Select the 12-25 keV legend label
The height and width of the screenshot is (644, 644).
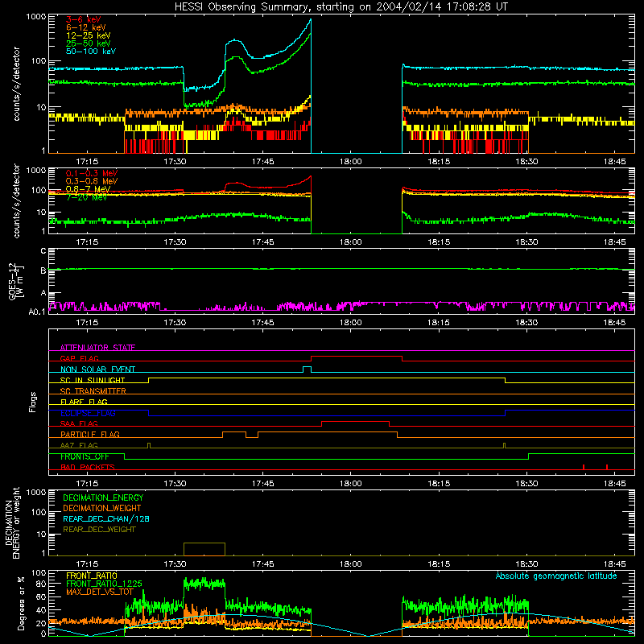click(89, 35)
